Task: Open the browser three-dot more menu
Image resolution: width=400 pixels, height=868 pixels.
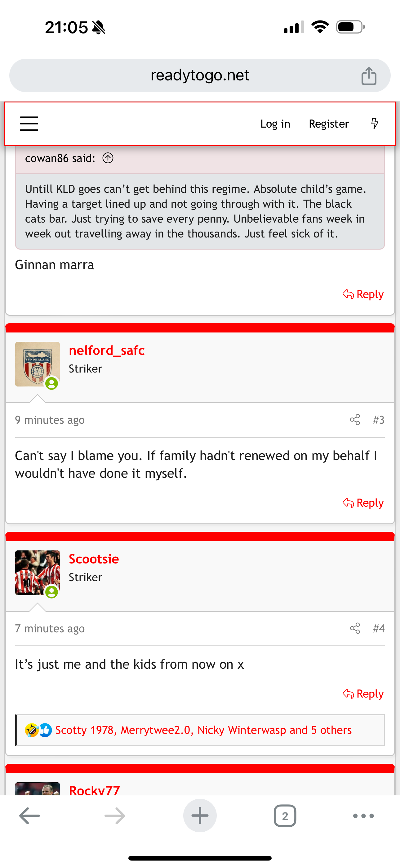Action: coord(363,816)
